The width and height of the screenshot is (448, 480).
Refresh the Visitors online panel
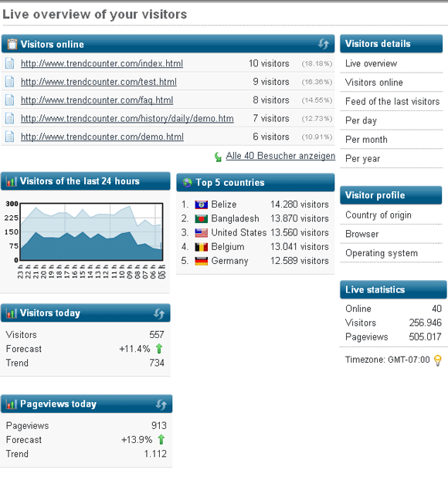coord(324,44)
